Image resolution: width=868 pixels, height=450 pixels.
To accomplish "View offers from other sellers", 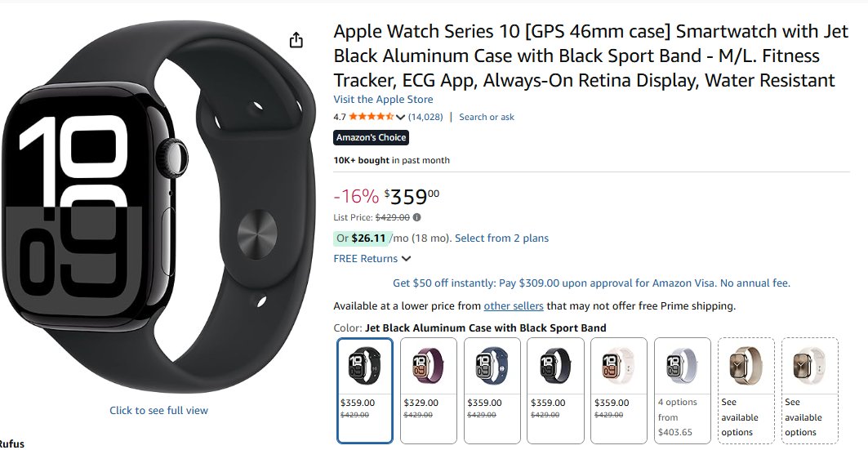I will click(514, 306).
